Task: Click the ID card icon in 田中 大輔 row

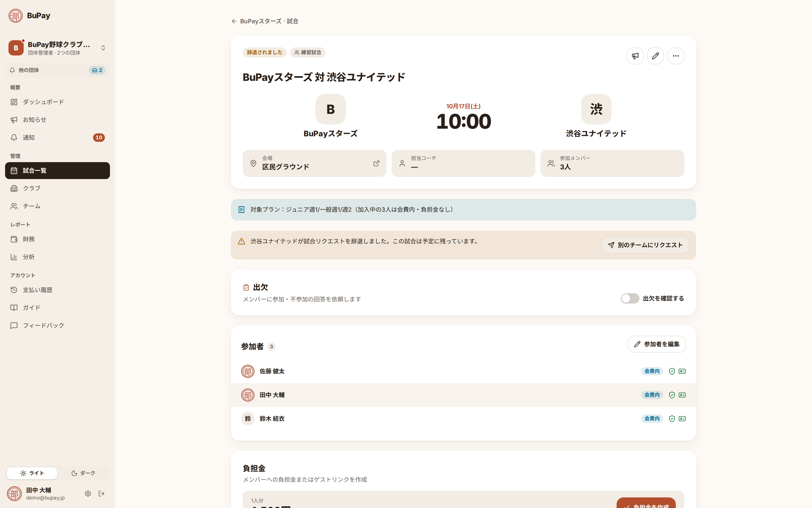Action: pyautogui.click(x=682, y=395)
